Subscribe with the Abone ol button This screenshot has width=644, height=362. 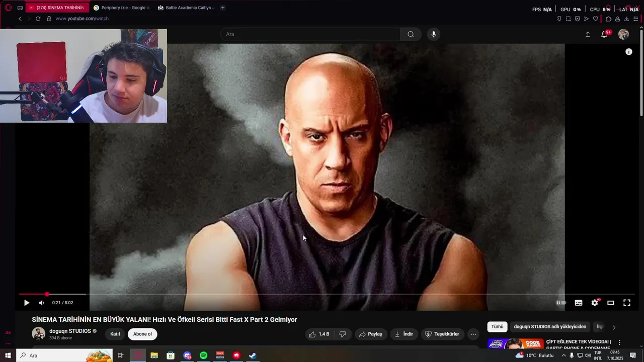pos(142,334)
